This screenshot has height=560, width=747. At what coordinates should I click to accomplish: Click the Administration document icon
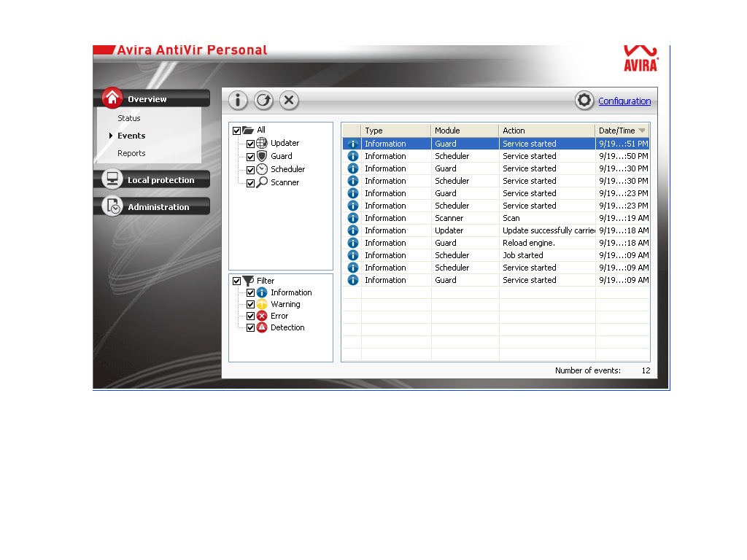112,206
